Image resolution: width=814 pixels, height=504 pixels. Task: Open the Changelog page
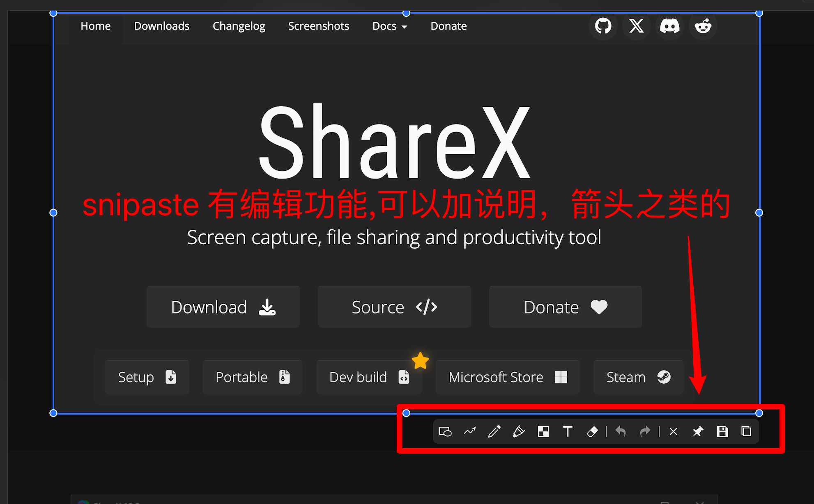coord(239,26)
